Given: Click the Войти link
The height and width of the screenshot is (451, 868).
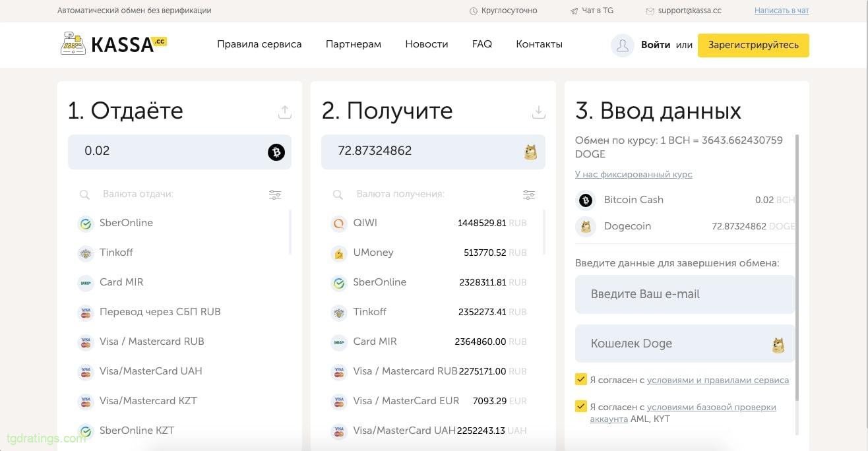Looking at the screenshot, I should click(x=656, y=45).
